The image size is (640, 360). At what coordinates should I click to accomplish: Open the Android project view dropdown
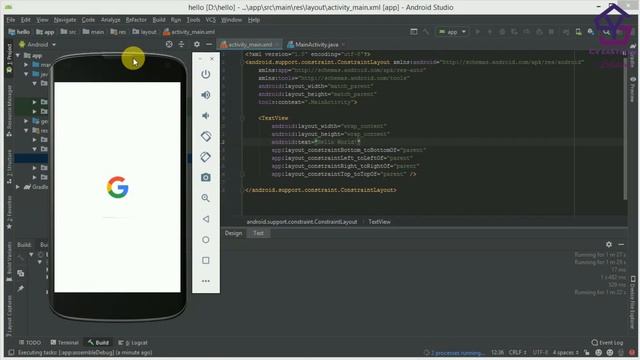click(38, 44)
